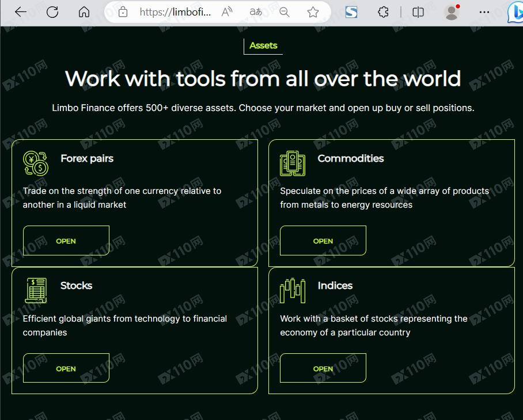Click 'Speculate on the prices' description
The image size is (523, 420).
[x=385, y=197]
